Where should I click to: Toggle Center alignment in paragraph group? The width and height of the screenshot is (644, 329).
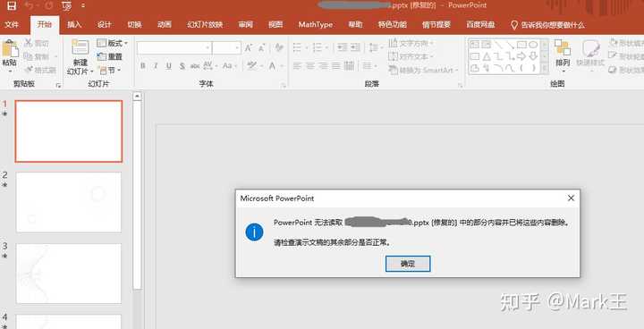[x=310, y=66]
